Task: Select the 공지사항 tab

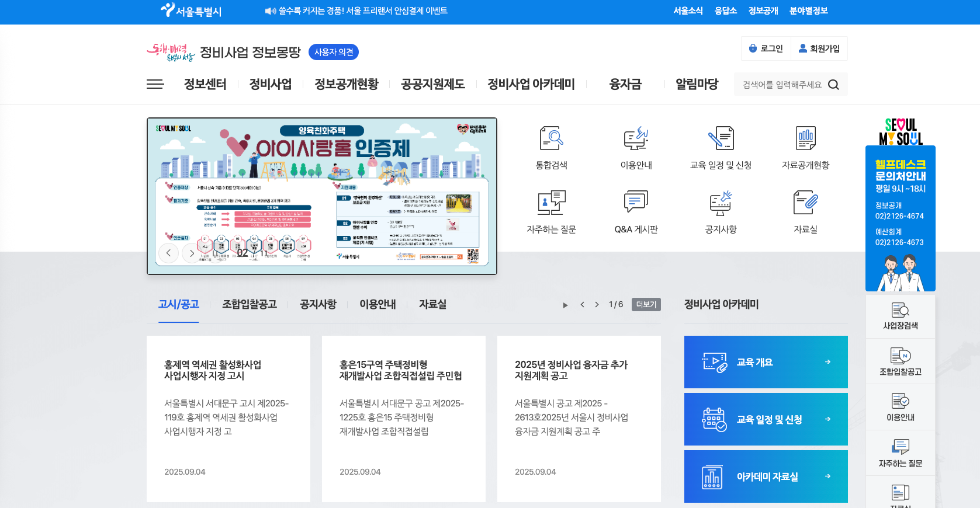Action: click(x=318, y=304)
